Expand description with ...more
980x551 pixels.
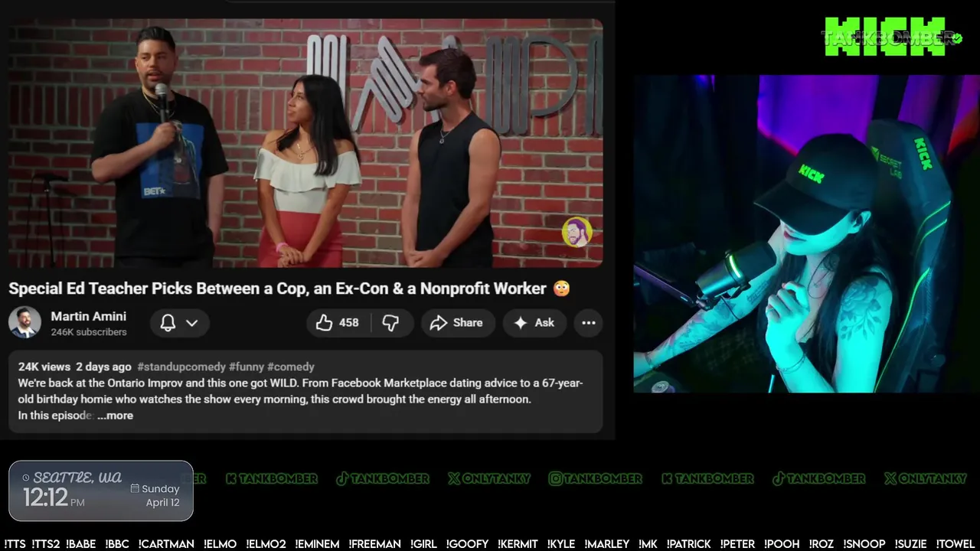(115, 416)
